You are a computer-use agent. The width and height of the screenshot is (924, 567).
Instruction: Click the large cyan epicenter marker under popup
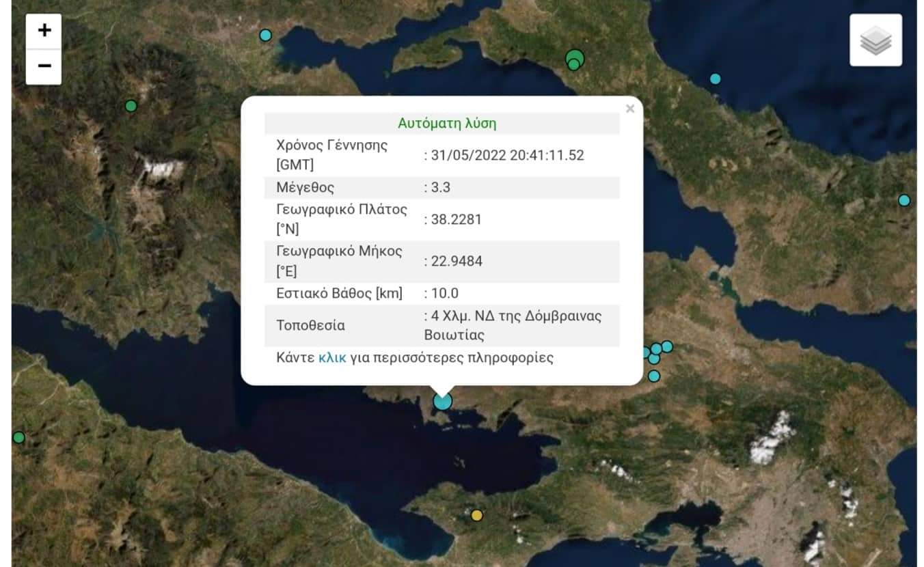pos(443,400)
